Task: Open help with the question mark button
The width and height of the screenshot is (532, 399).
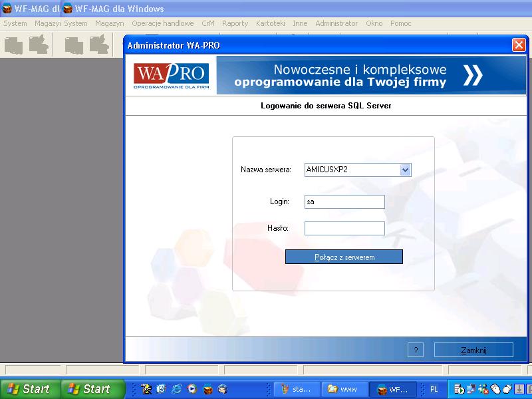Action: (415, 350)
